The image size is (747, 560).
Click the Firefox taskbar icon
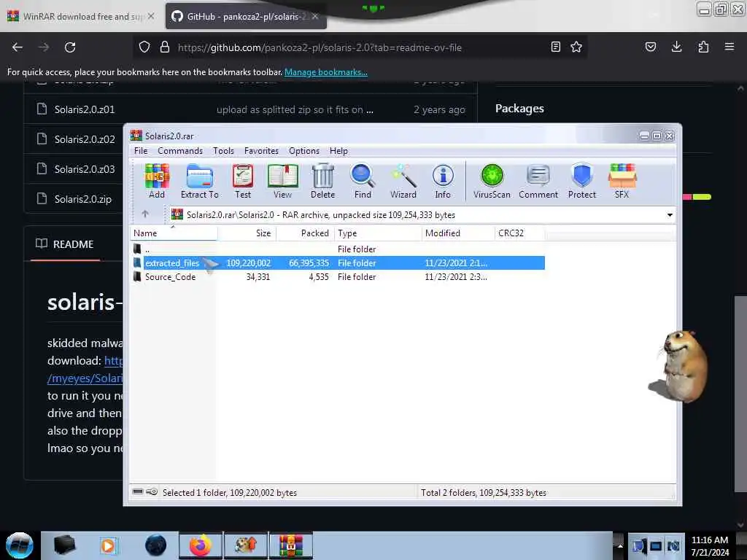tap(200, 545)
